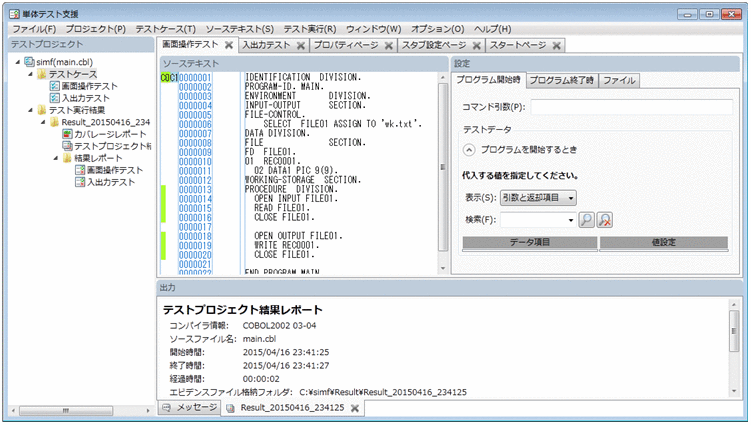
Task: Collapse the Result_20150416_234 tree node
Action: [43, 122]
